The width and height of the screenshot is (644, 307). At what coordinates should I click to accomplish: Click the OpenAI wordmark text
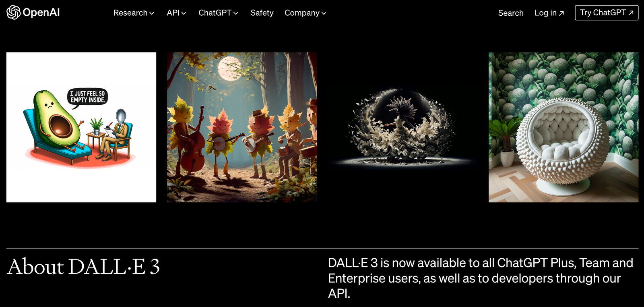pos(41,12)
